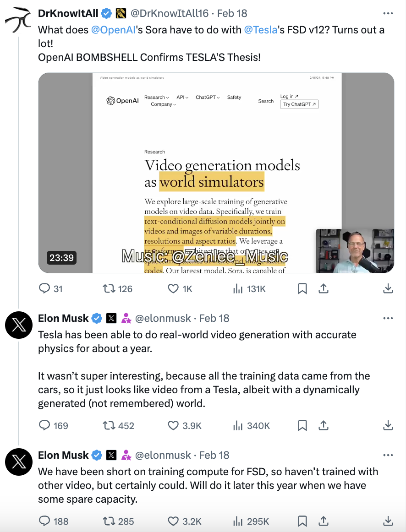
Task: Repost Elon's post with 452 reposts
Action: coord(109,426)
